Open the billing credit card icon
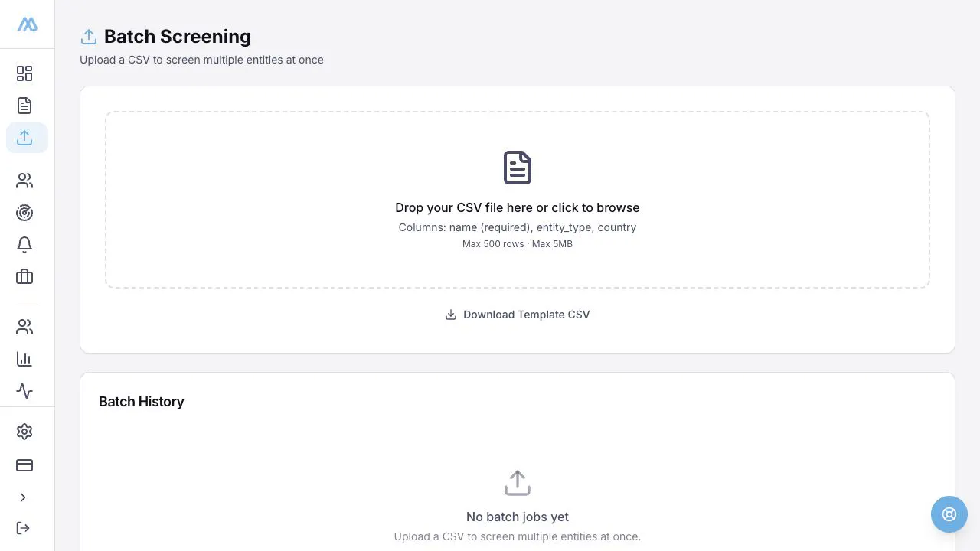Screen dimensions: 980x551 pos(24,465)
